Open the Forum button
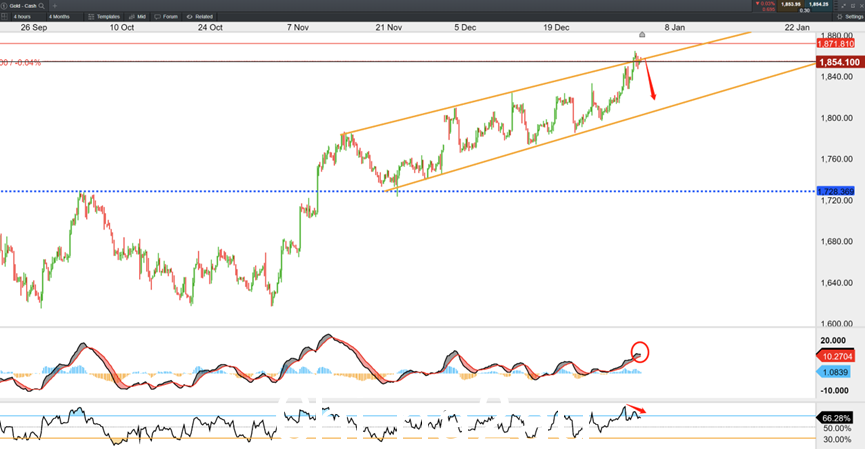 (x=166, y=17)
